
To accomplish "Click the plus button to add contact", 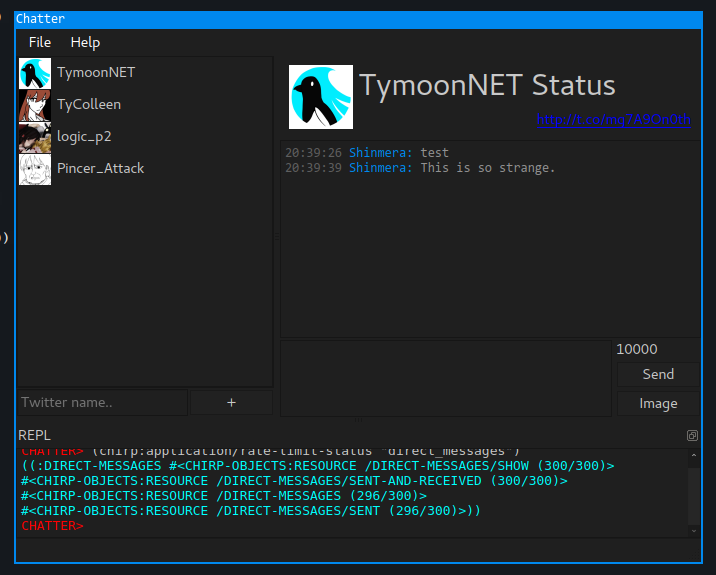I will [x=231, y=402].
